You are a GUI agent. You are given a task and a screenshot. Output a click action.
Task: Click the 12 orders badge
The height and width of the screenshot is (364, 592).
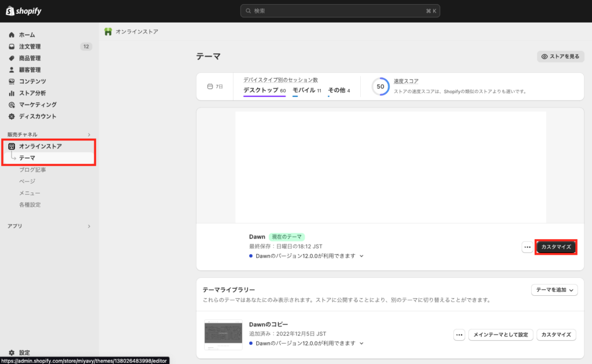click(86, 46)
